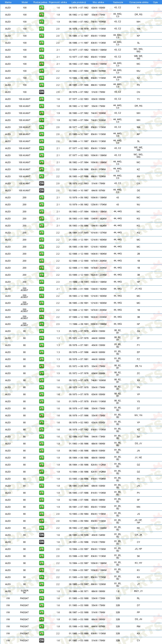Screen dimensions: 162x644
Task: Click production years 09.1966 -> 08.1971
Action: [x=79, y=591]
